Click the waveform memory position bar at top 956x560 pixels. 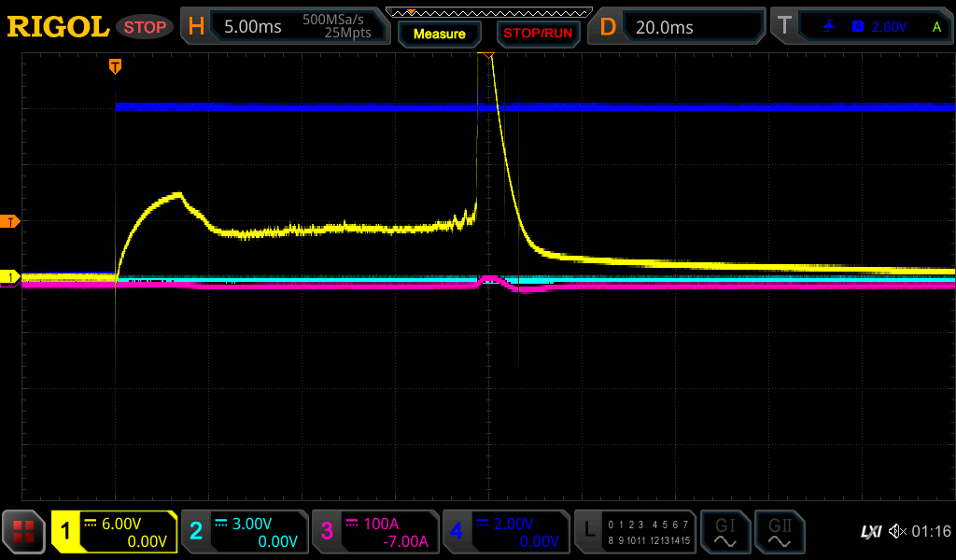[488, 12]
